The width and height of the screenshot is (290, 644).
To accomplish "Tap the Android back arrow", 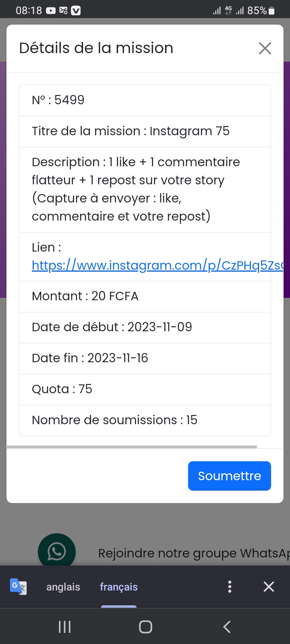I will click(x=227, y=627).
